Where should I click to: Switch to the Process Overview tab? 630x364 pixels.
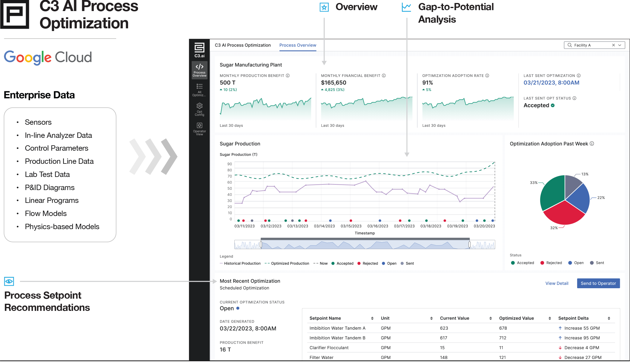[298, 45]
